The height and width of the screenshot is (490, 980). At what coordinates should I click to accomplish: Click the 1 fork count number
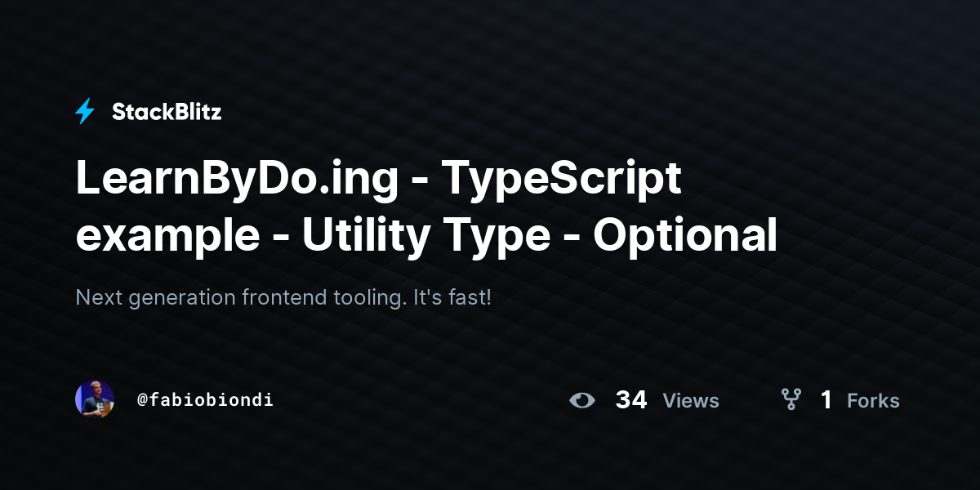[x=826, y=400]
